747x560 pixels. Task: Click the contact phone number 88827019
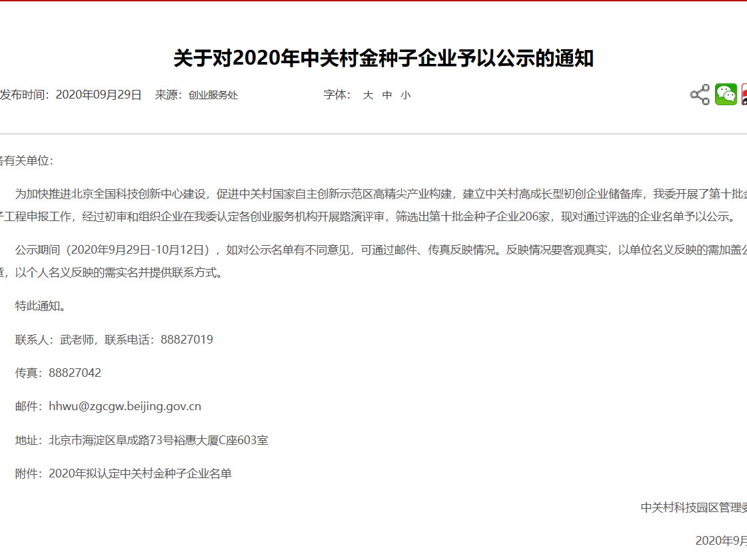click(x=187, y=340)
